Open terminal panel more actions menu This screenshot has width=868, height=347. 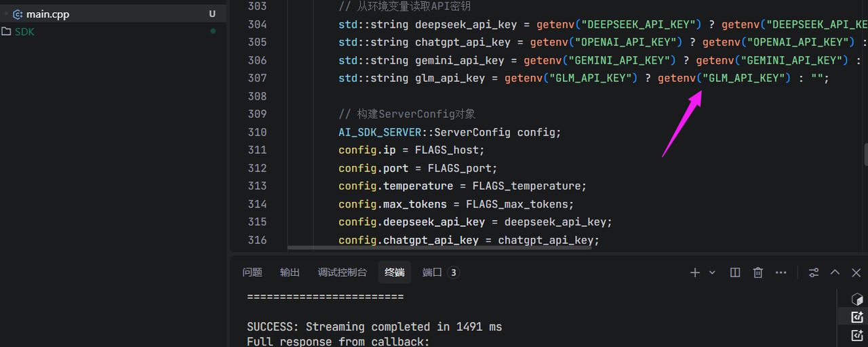click(781, 272)
